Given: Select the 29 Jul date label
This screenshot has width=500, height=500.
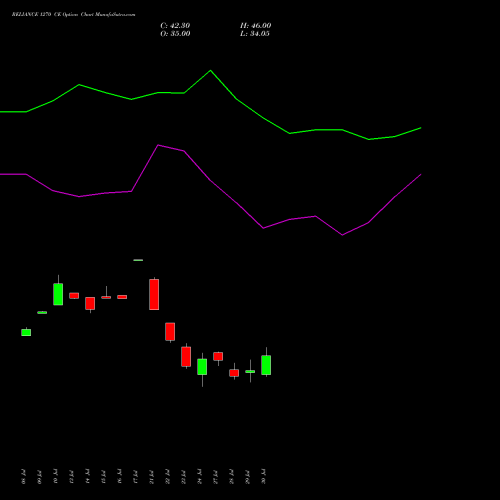Looking at the screenshot, I should tap(247, 477).
